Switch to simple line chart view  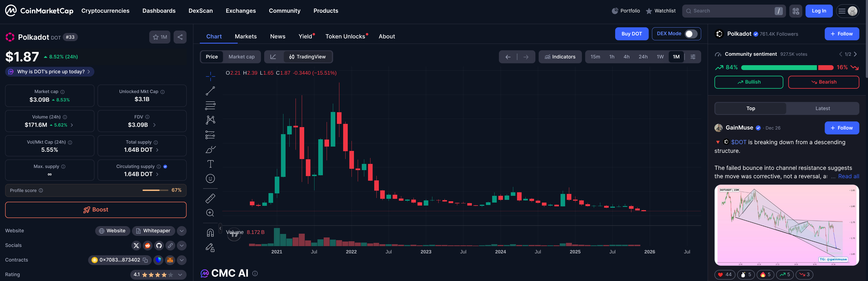tap(273, 57)
